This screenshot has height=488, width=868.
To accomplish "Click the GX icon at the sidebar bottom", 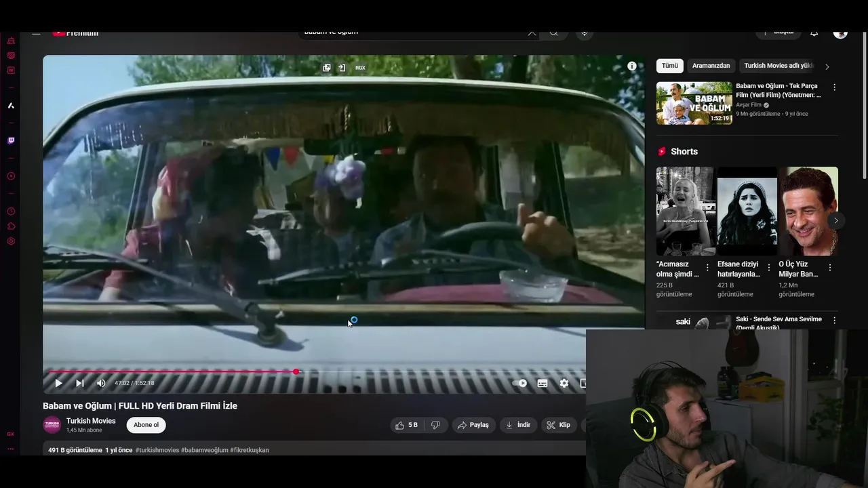I will [11, 434].
